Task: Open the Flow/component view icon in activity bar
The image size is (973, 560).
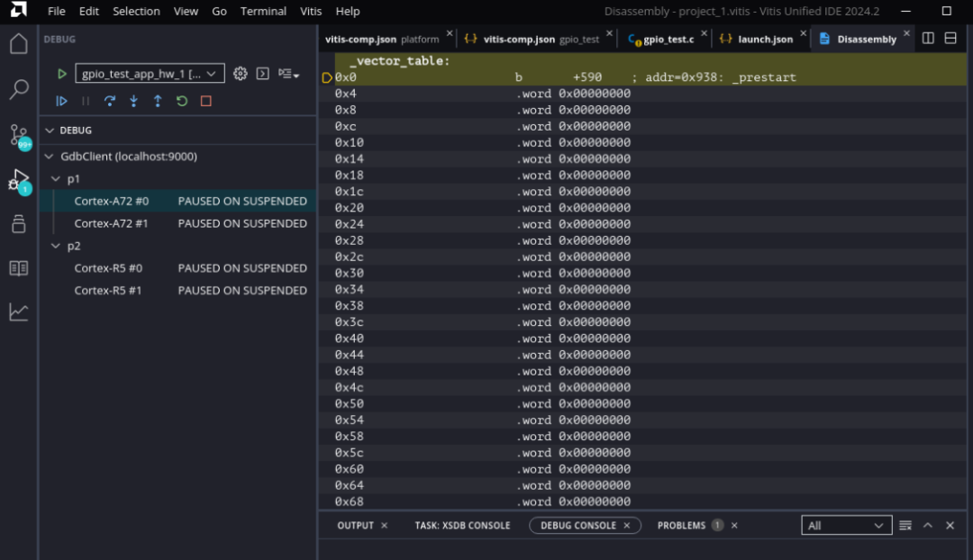Action: tap(19, 223)
